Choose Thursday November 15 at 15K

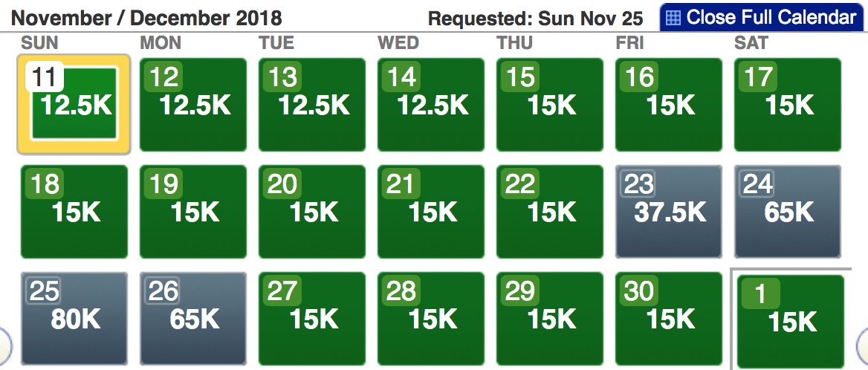550,104
